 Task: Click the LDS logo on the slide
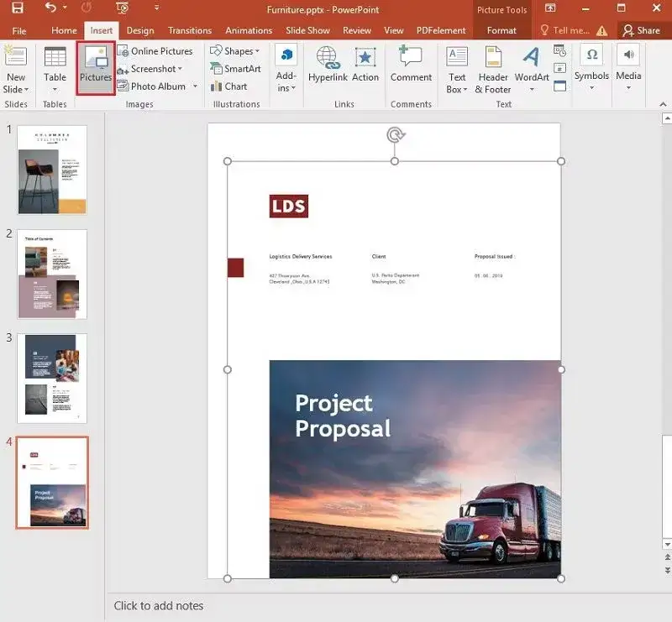(x=288, y=206)
